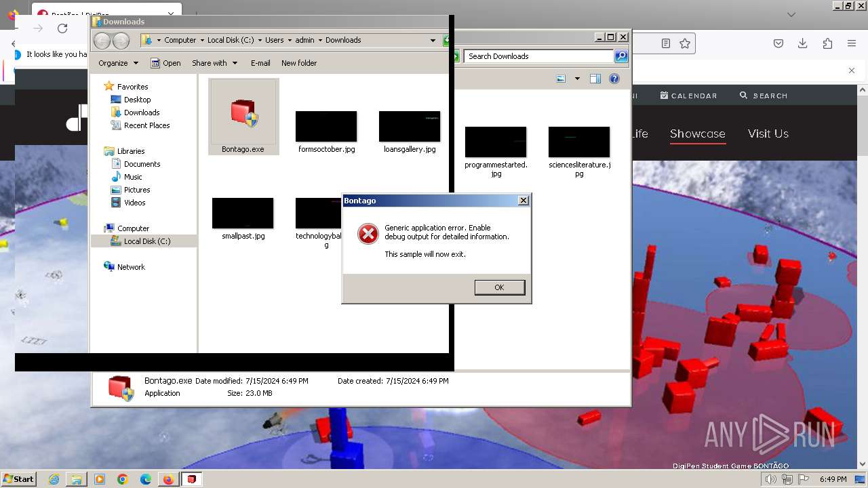This screenshot has height=488, width=868.
Task: Select Libraries header in navigation pane
Action: coord(131,151)
